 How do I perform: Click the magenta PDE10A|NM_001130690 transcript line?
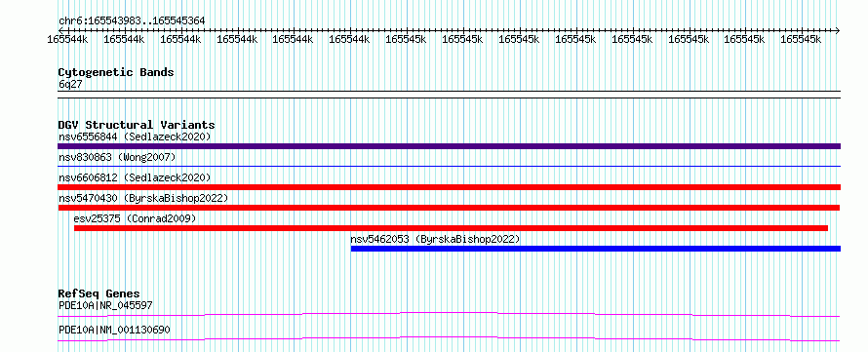click(449, 338)
